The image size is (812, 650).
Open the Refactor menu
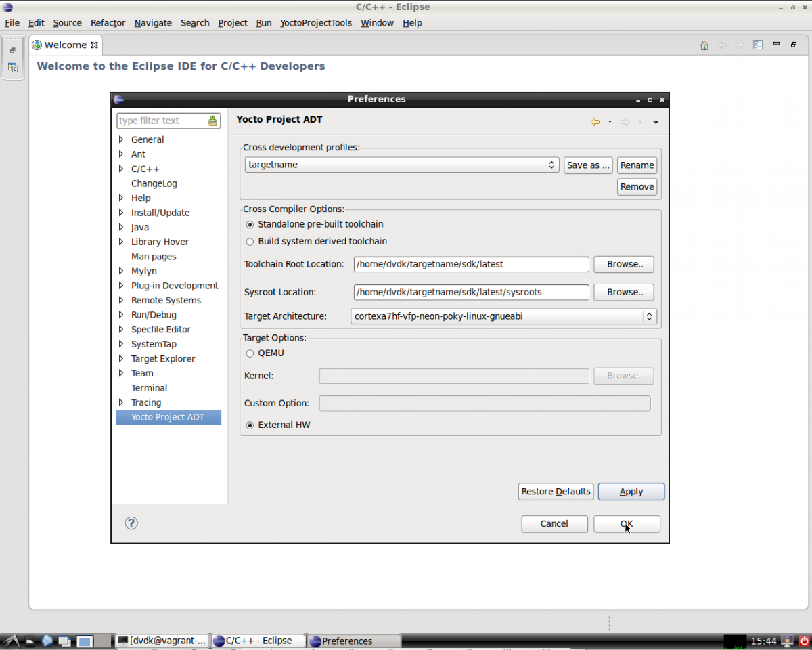(108, 23)
